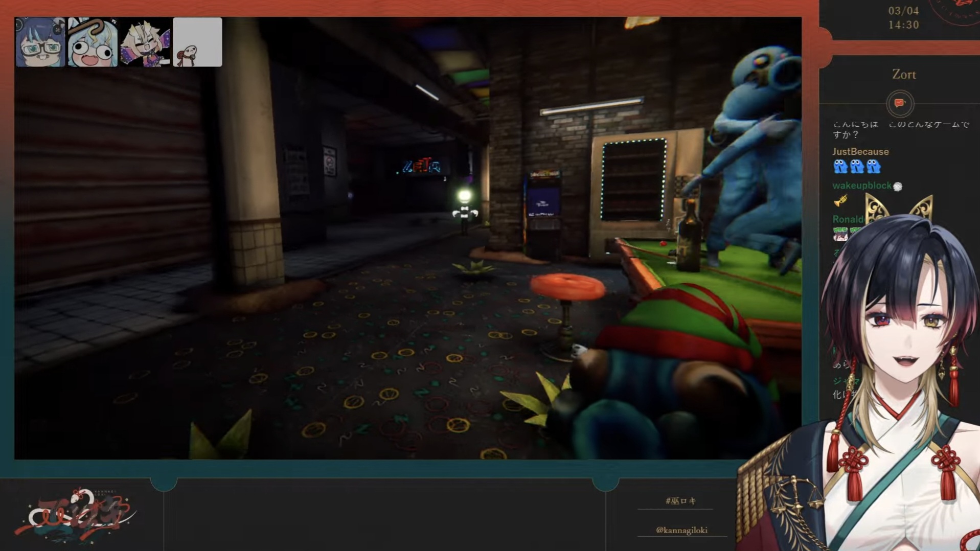Click the stylized channel logo bottom left
Image resolution: width=980 pixels, height=551 pixels.
pyautogui.click(x=76, y=516)
